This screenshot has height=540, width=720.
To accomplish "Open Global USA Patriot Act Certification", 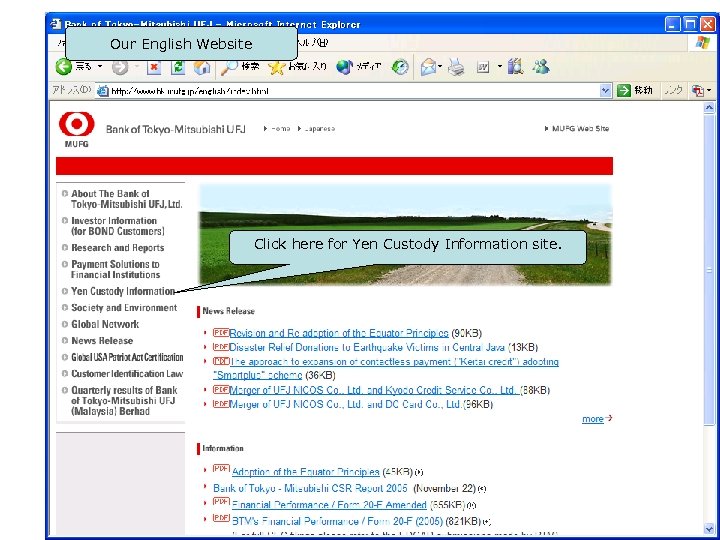I will coord(127,357).
